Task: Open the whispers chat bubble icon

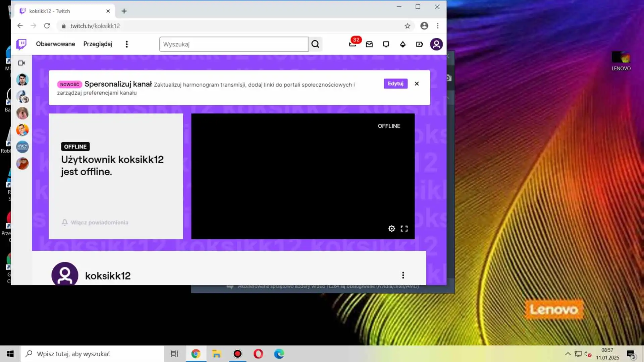Action: (386, 44)
